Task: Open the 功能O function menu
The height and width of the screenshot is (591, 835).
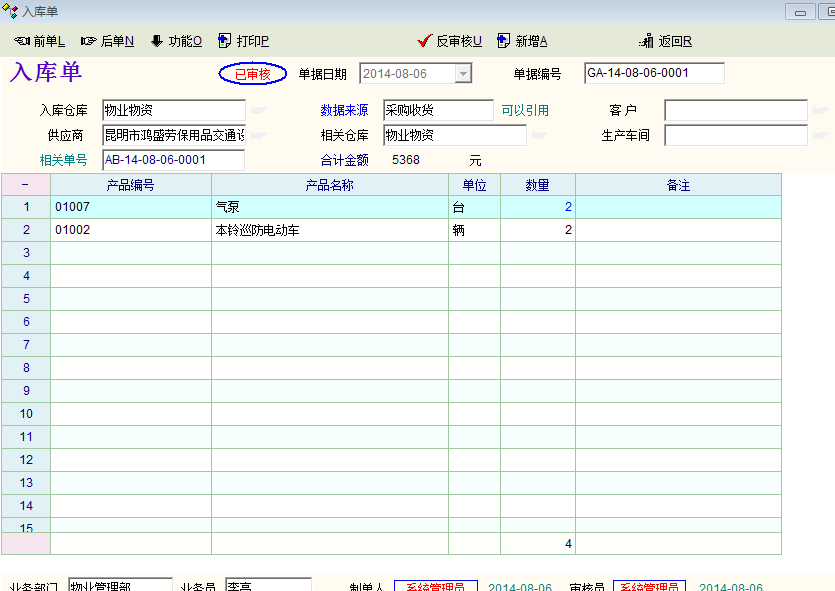Action: click(x=176, y=41)
